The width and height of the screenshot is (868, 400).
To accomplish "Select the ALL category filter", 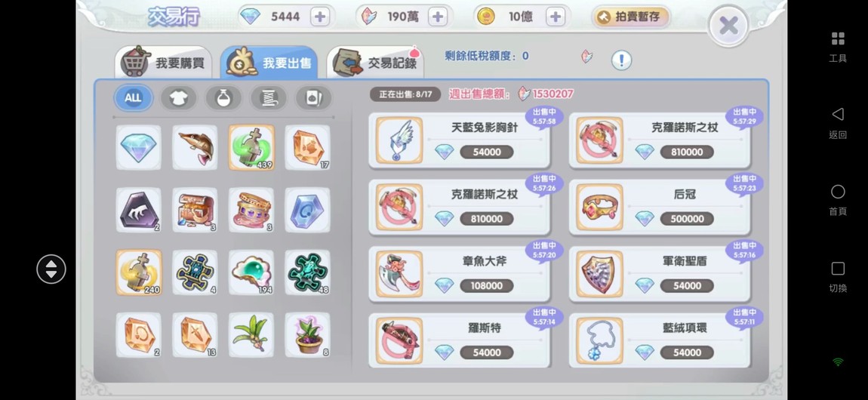I will [133, 98].
